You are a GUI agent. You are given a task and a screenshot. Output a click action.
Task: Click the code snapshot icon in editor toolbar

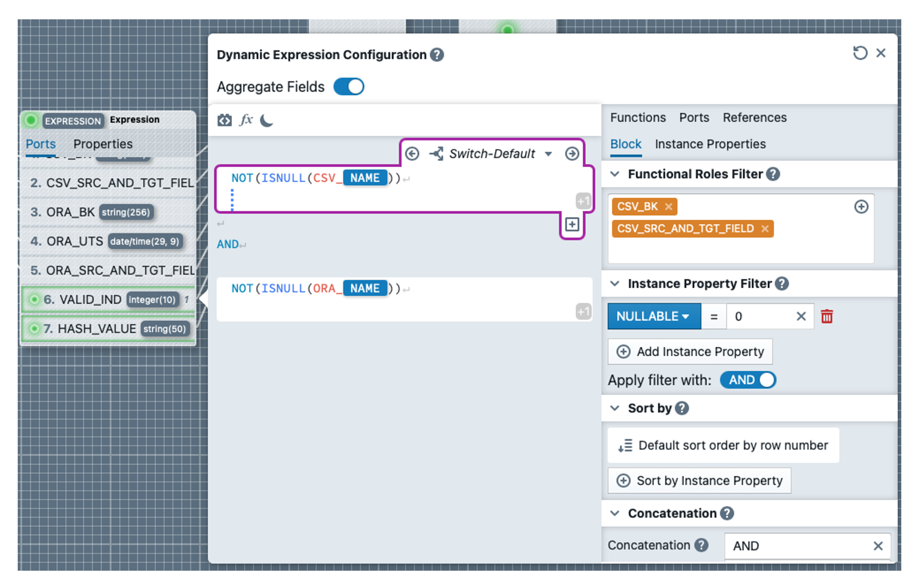point(224,120)
